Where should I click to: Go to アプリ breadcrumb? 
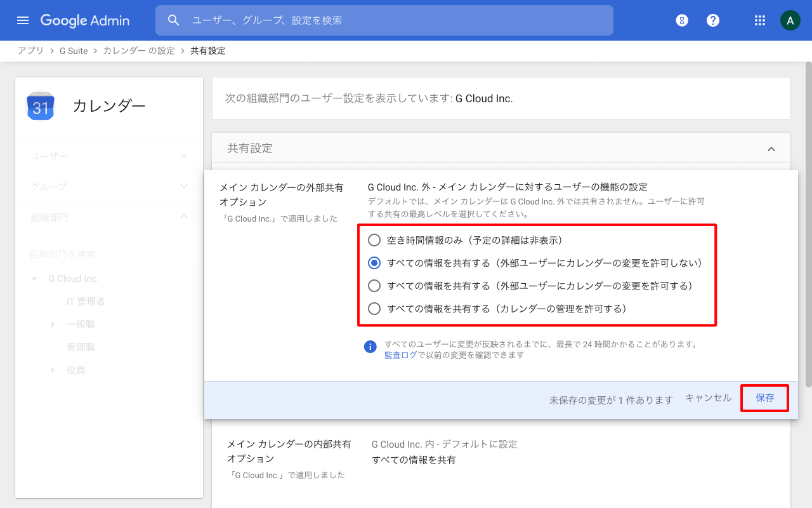pos(30,51)
